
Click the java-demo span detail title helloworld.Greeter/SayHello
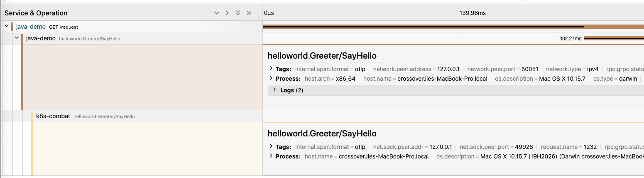coord(322,56)
